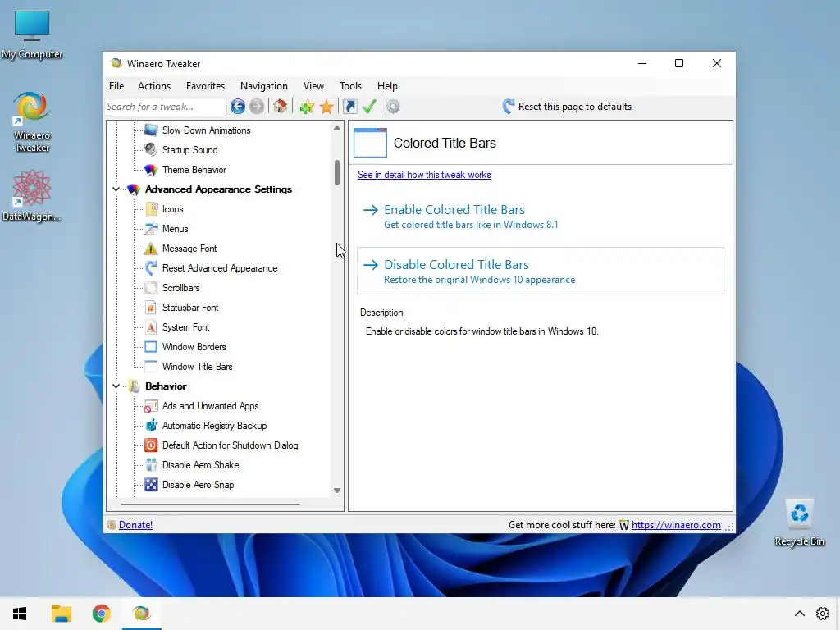
Task: Click the Disable Aero Shake icon
Action: [x=151, y=465]
